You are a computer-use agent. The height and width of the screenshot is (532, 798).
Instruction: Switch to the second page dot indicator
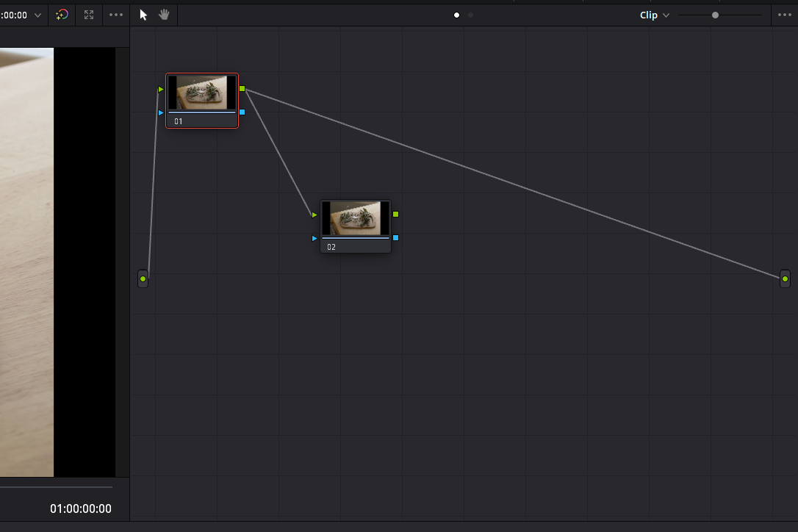click(x=470, y=14)
